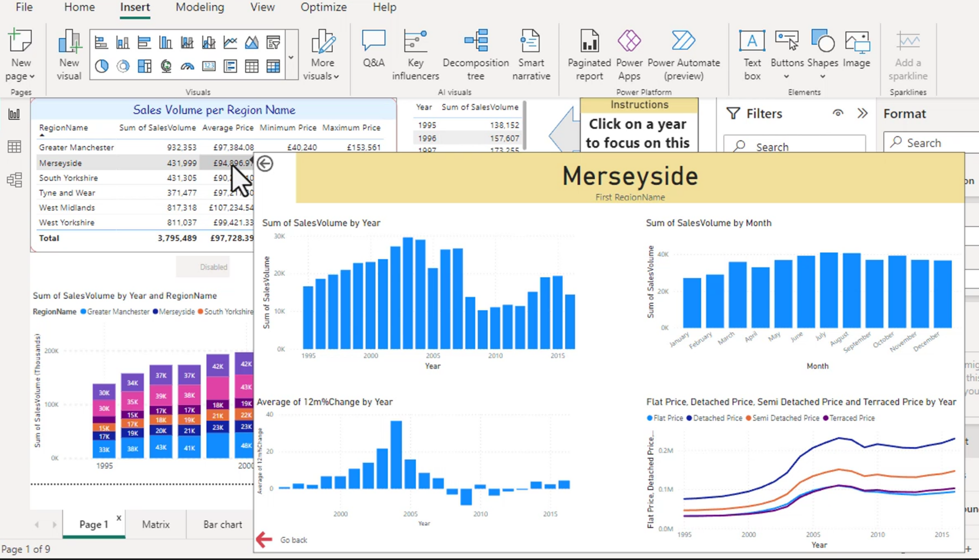The image size is (979, 560).
Task: Click the Year table vertical scrollbar
Action: pos(524,125)
